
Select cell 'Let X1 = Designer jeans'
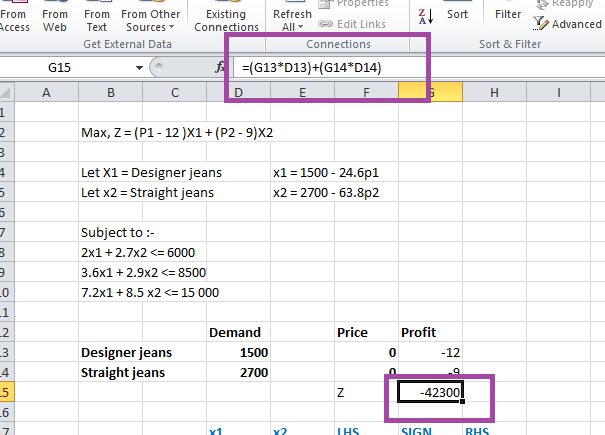click(151, 173)
